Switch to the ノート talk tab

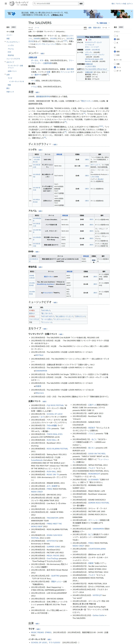click(37, 27)
